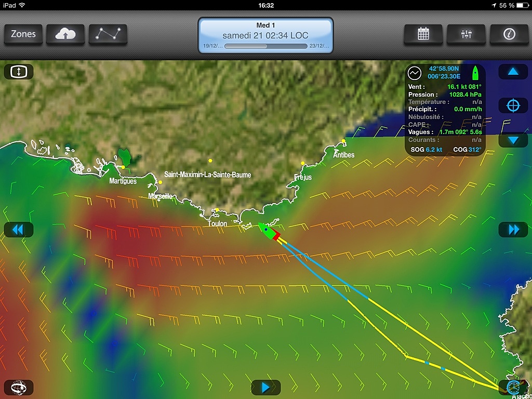Tap the green boat icon in the data panel
Screen dimensions: 532x399
476,73
